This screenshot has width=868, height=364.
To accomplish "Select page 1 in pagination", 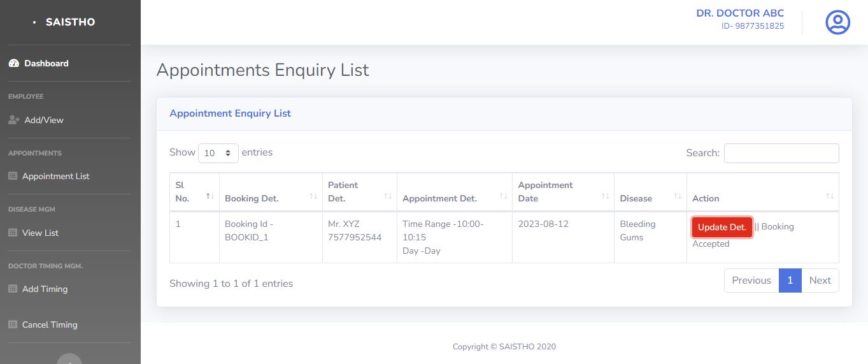I will point(790,280).
